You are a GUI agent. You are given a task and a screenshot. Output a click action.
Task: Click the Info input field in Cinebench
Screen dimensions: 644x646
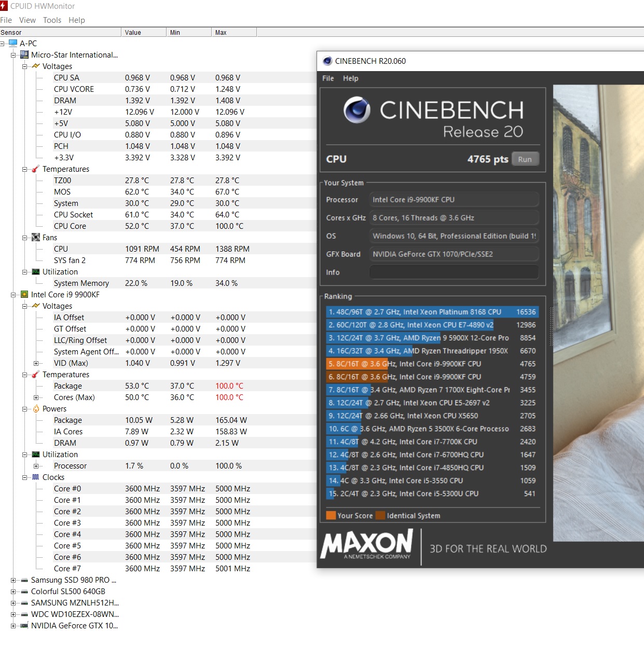click(x=454, y=272)
